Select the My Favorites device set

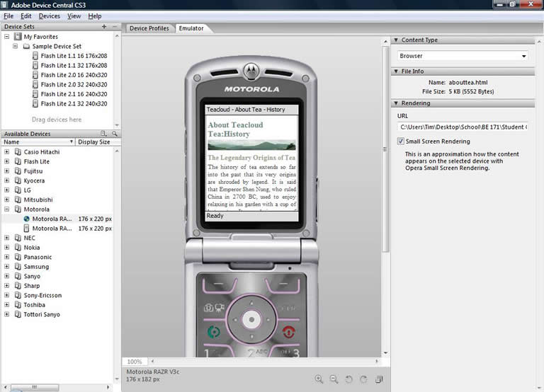36,36
